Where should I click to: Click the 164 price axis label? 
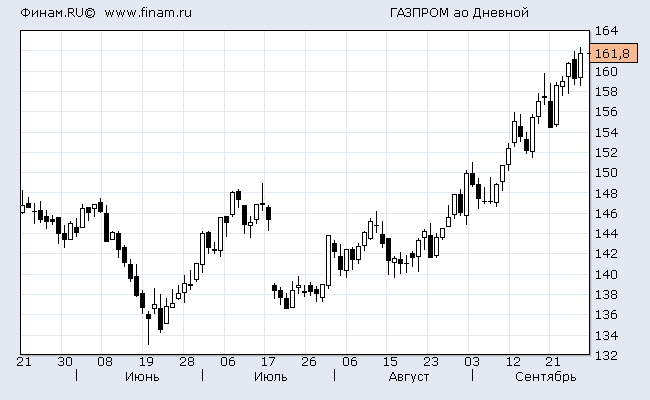(x=606, y=31)
